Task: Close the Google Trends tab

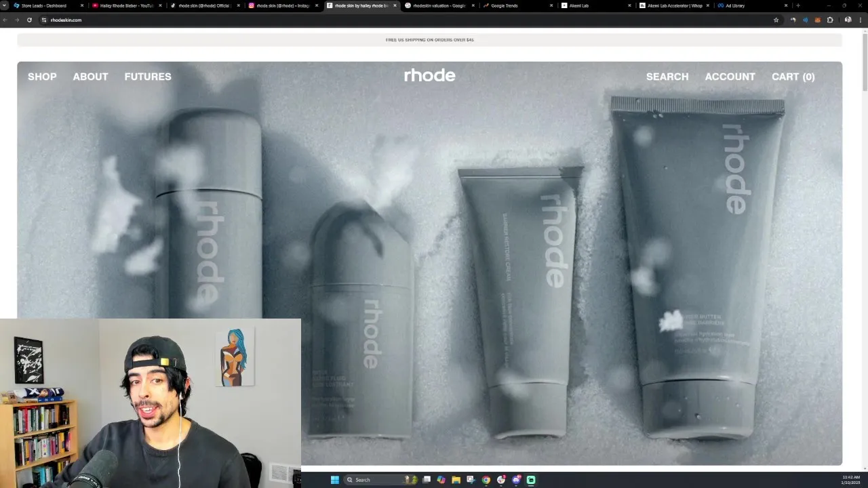Action: [551, 5]
